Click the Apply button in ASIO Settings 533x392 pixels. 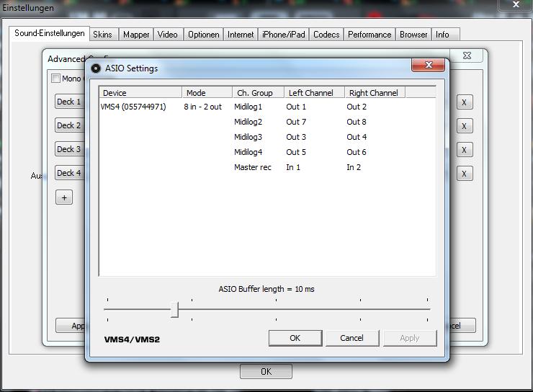(x=410, y=338)
